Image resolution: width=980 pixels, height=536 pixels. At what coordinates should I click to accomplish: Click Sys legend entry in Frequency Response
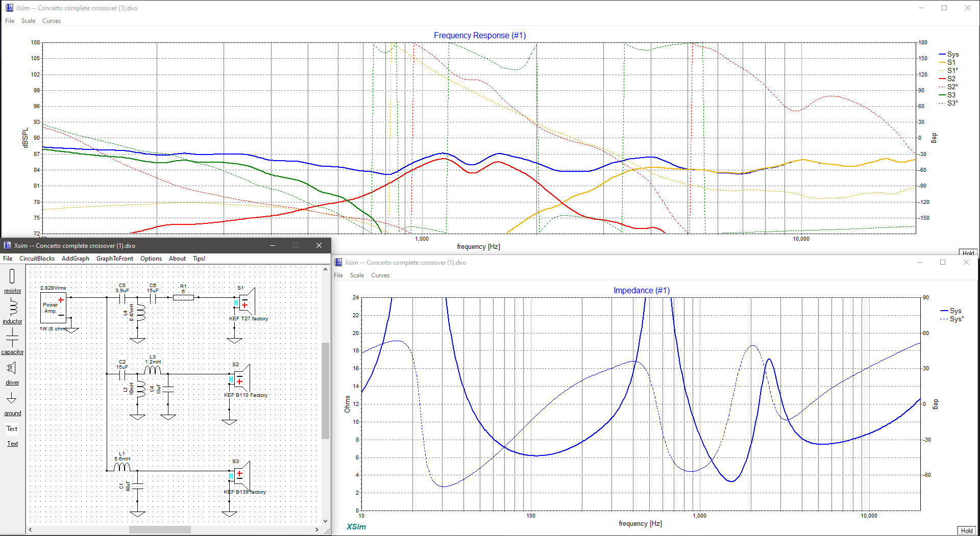pos(948,54)
